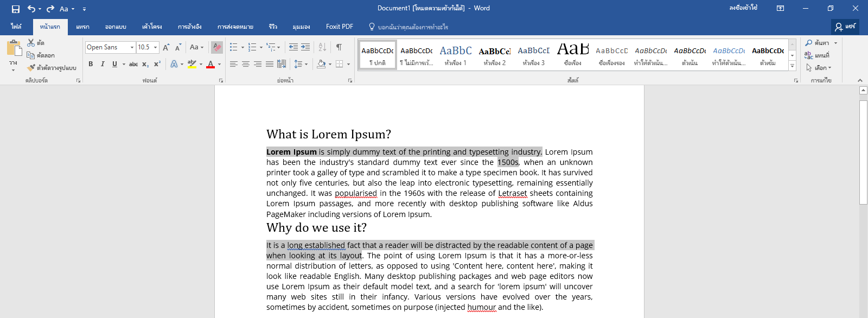Toggle Underline formatting
This screenshot has height=318, width=868.
tap(114, 64)
